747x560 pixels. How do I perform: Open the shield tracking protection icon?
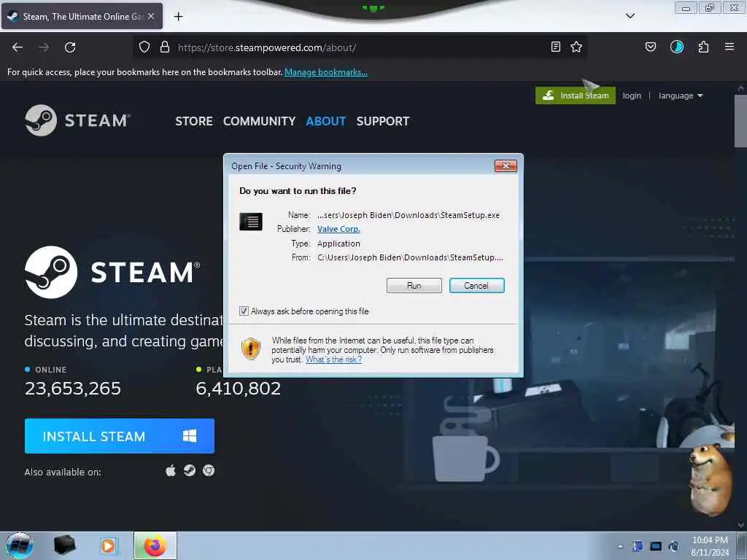(144, 47)
